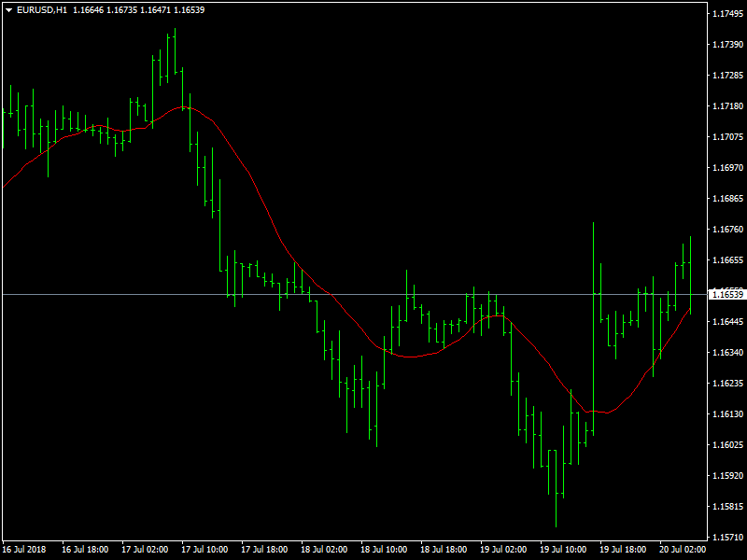
Task: Click the 20 Jul 02:00 time label
Action: pos(683,550)
